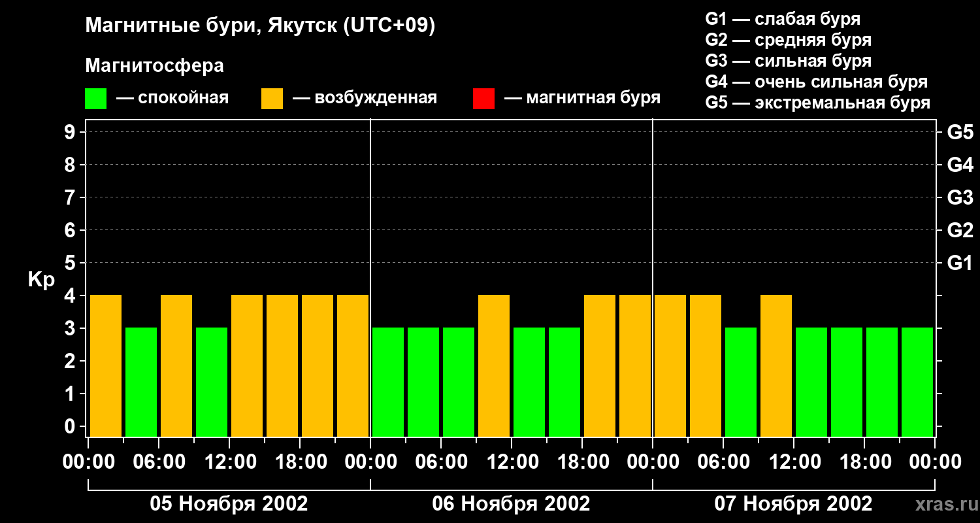980x523 pixels.
Task: Click the 06 Ноября 00:00–03:00 green bar
Action: tap(388, 382)
